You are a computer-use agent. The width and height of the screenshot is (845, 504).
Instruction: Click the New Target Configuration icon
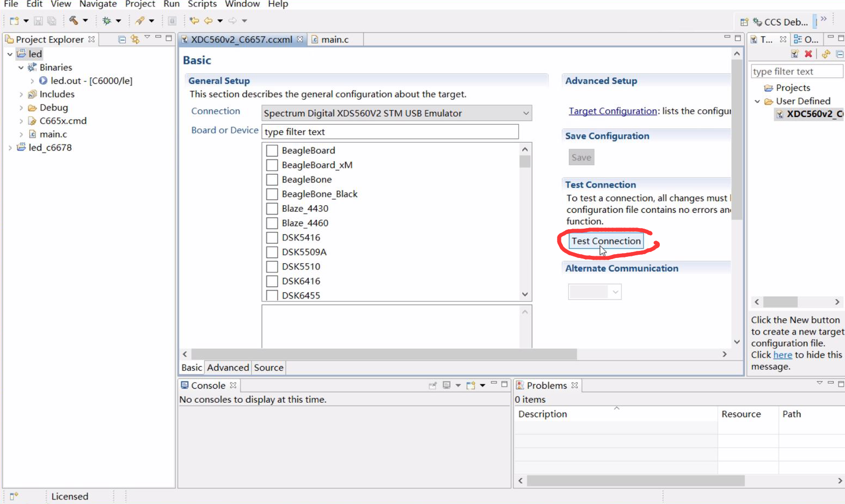(794, 53)
